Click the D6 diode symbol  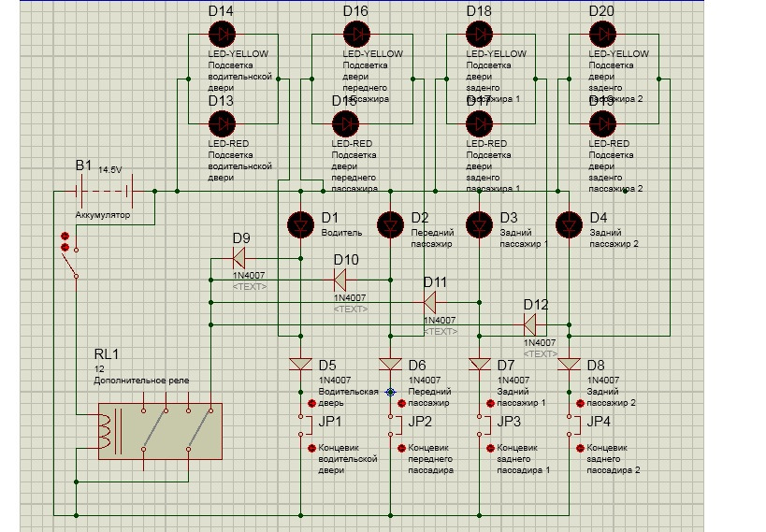pyautogui.click(x=390, y=364)
